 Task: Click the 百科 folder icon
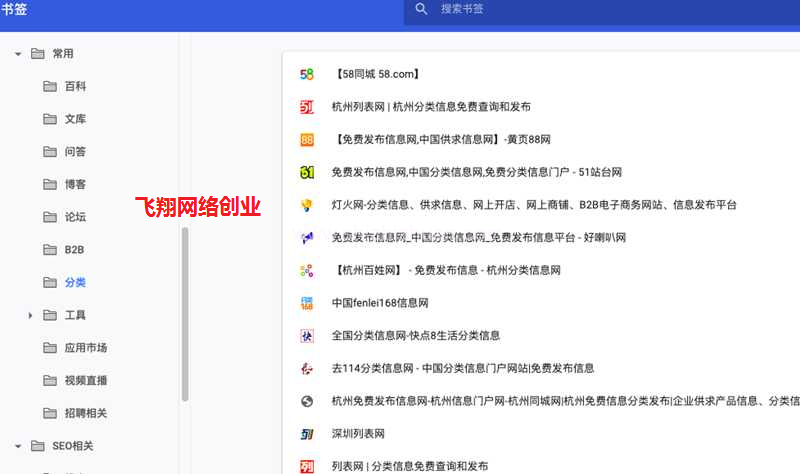(x=50, y=86)
